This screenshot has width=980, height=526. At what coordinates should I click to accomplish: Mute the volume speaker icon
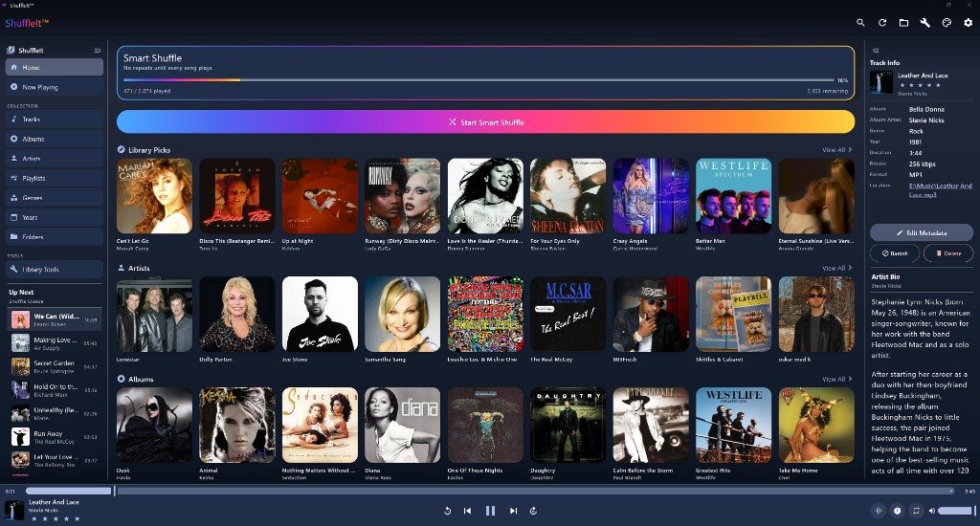[931, 511]
